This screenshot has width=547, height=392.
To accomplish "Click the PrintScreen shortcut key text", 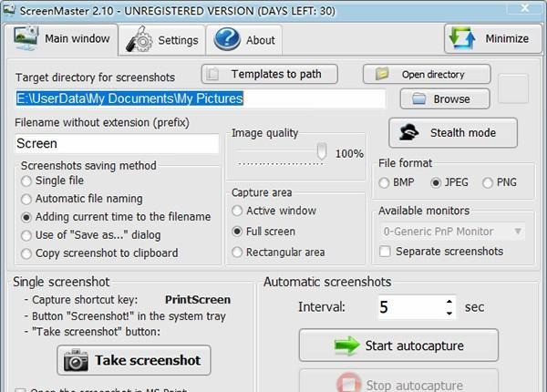I will [x=198, y=300].
